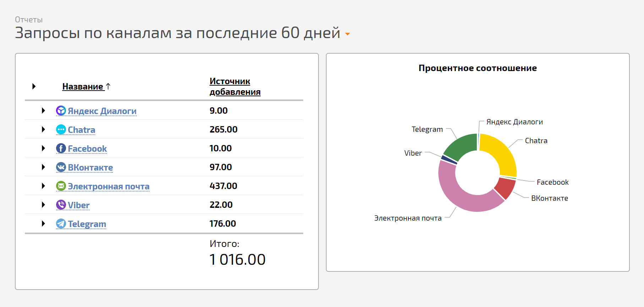Expand the Chatra row details
Viewport: 644px width, 307px height.
[43, 129]
